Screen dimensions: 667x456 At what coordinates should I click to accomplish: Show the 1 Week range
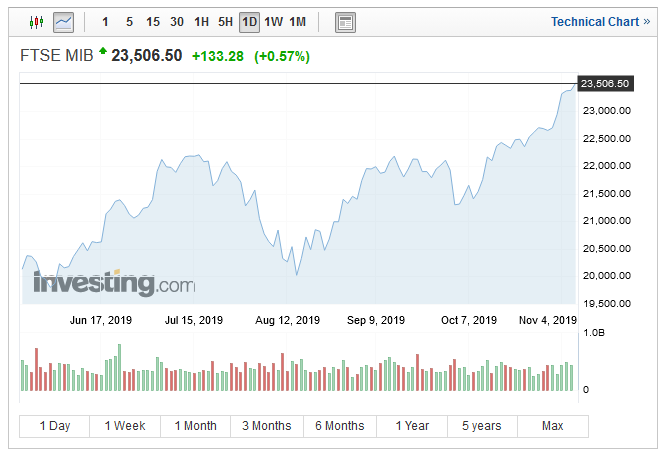pos(125,426)
